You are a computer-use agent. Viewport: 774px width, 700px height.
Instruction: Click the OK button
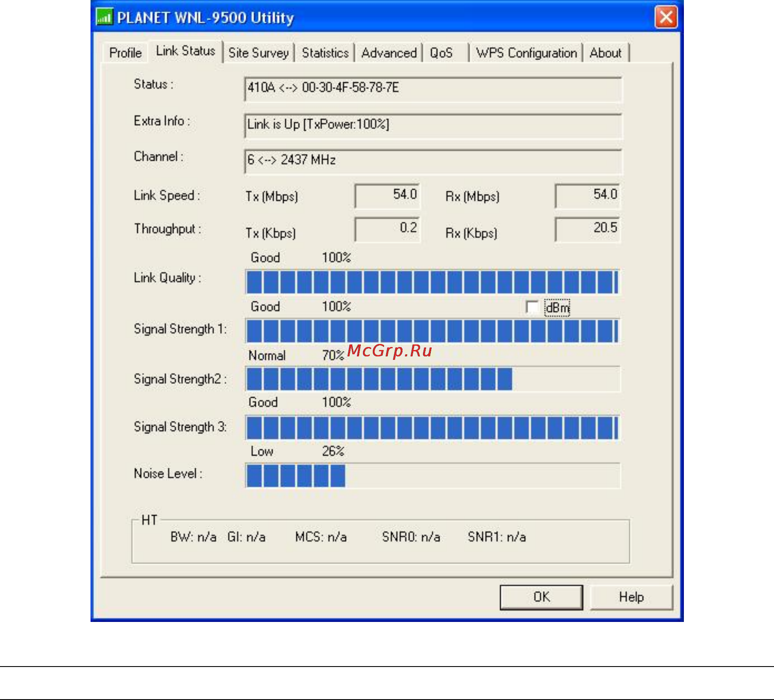click(x=541, y=597)
